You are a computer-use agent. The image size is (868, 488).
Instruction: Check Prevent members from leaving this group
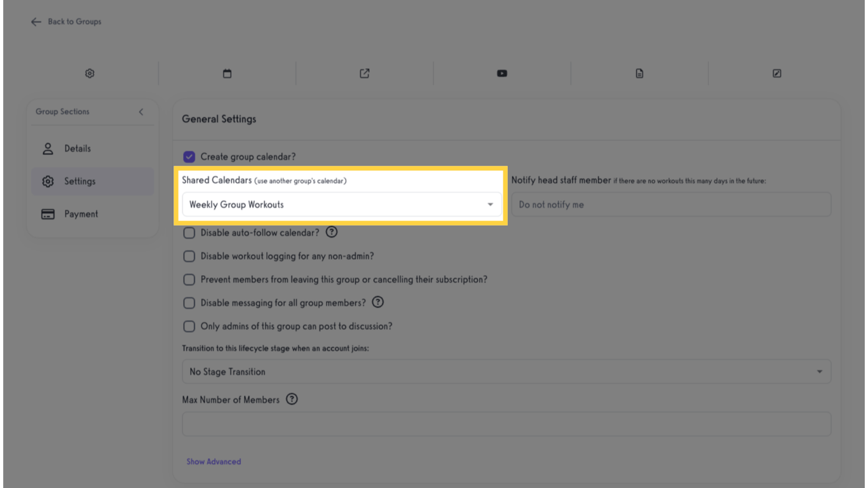[189, 280]
